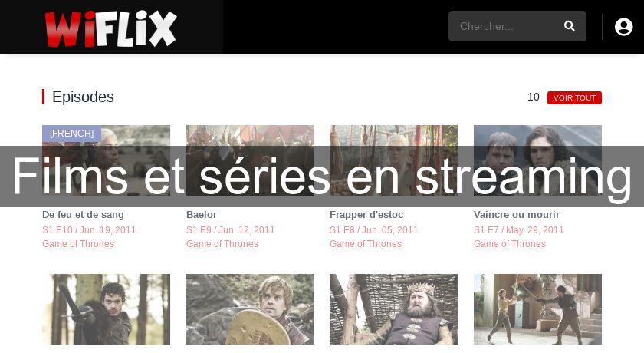Open thumbnail of two people sword fighting
644x353 pixels.
pos(537,309)
